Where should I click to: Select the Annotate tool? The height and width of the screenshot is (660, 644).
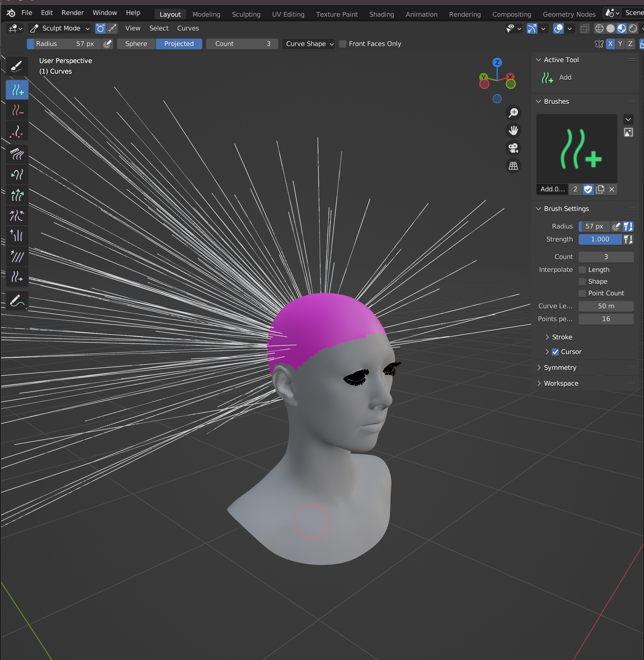[x=17, y=300]
